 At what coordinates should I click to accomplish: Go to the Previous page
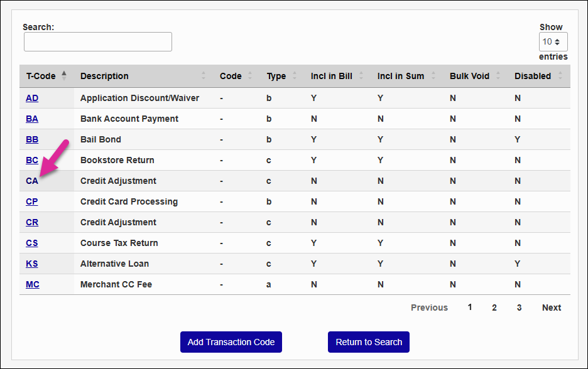(x=429, y=307)
